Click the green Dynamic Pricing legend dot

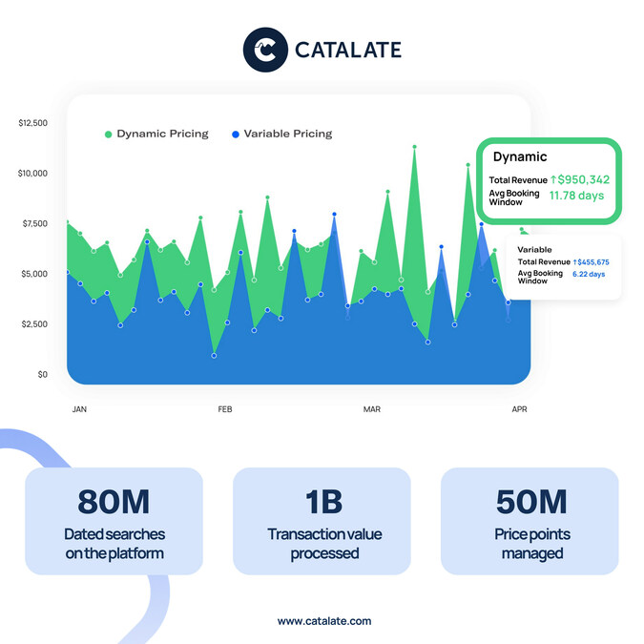point(109,135)
